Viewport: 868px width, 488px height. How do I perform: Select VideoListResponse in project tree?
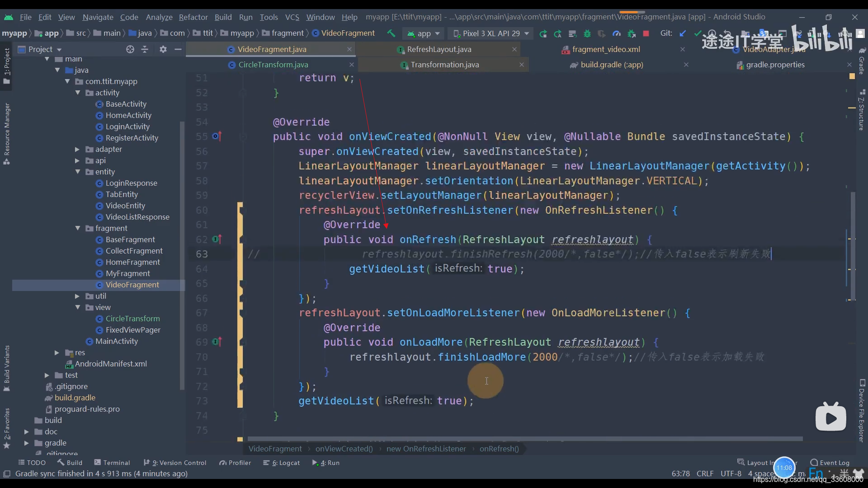pos(137,217)
